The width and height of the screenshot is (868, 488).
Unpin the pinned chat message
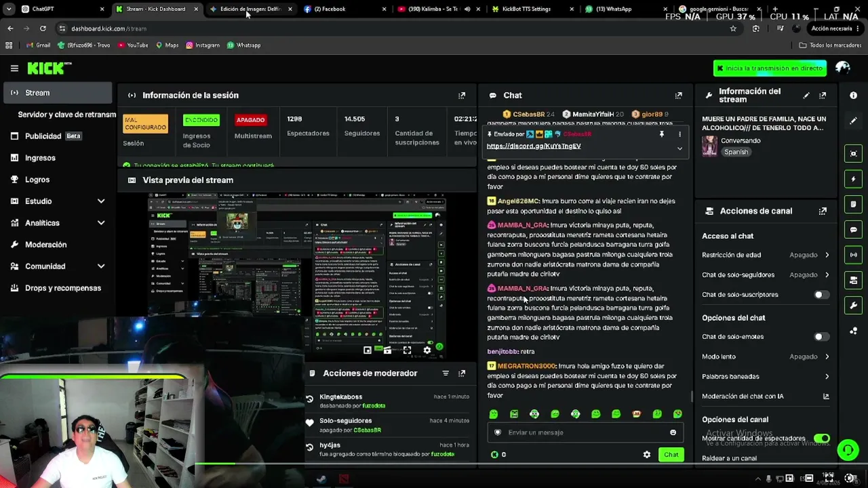tap(662, 134)
